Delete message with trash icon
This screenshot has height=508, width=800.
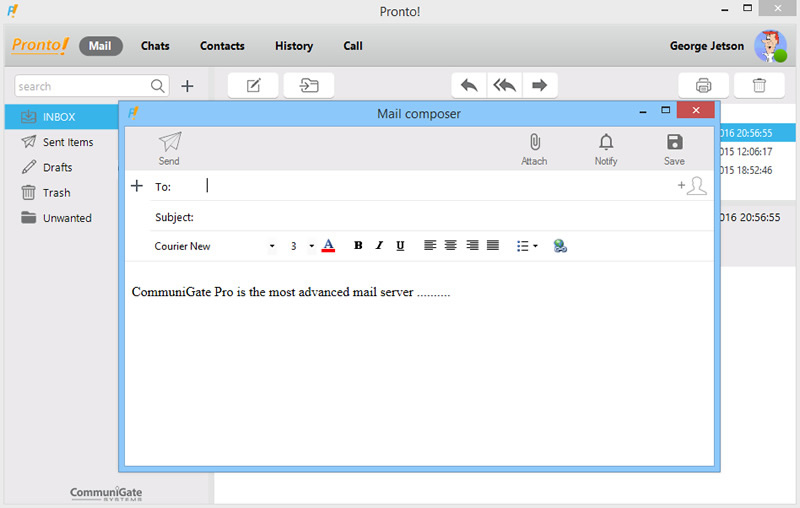pos(759,85)
